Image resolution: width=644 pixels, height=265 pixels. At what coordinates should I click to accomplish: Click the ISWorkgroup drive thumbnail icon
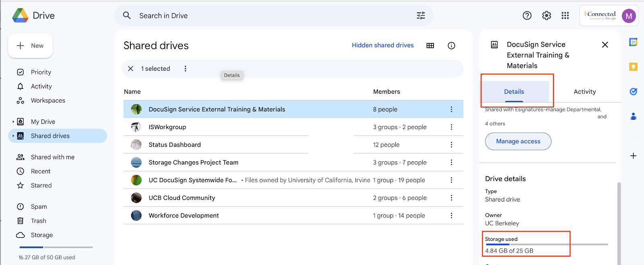pos(136,127)
